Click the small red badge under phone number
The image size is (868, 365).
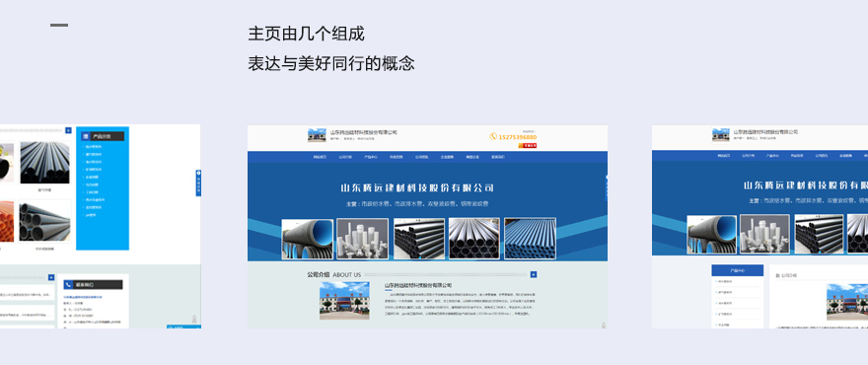(x=527, y=146)
